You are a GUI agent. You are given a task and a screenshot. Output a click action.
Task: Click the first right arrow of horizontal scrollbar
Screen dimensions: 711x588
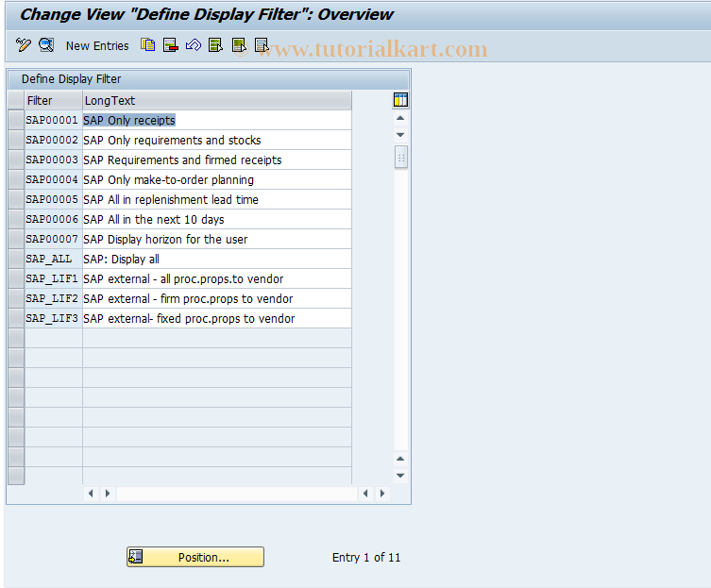(x=108, y=494)
